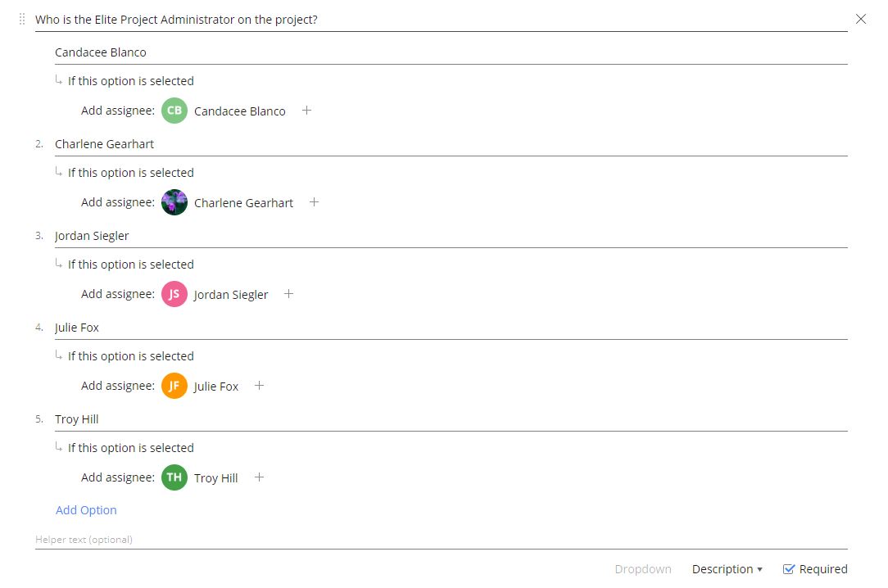Edit the question title text field
Image resolution: width=888 pixels, height=588 pixels.
(441, 20)
